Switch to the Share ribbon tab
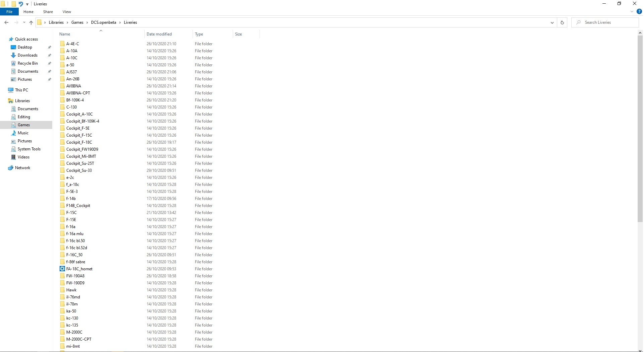 pos(48,12)
